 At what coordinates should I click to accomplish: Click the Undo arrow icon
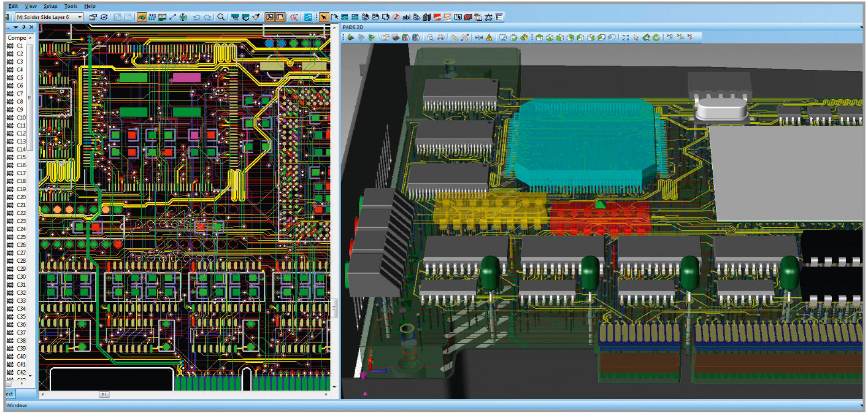pyautogui.click(x=196, y=17)
